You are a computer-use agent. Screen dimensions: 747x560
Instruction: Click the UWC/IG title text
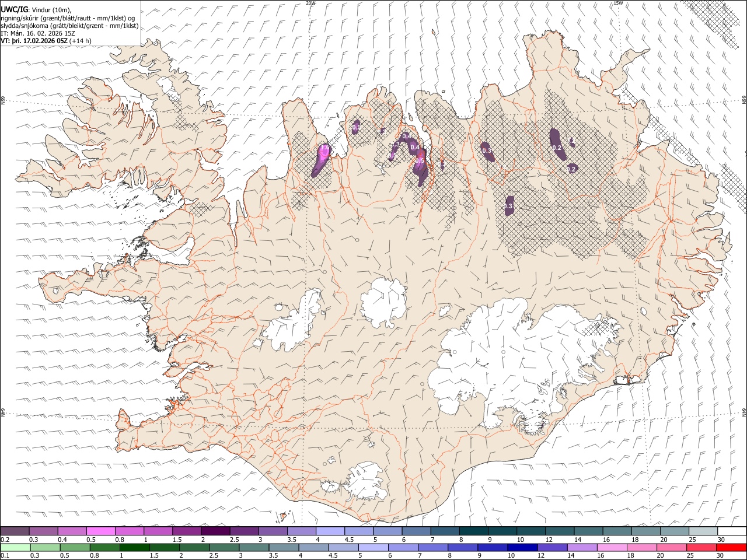(x=14, y=10)
